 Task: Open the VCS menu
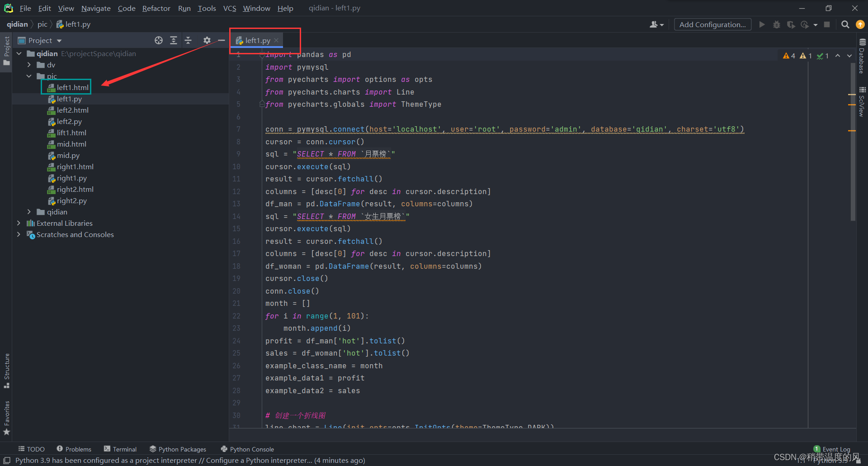230,8
